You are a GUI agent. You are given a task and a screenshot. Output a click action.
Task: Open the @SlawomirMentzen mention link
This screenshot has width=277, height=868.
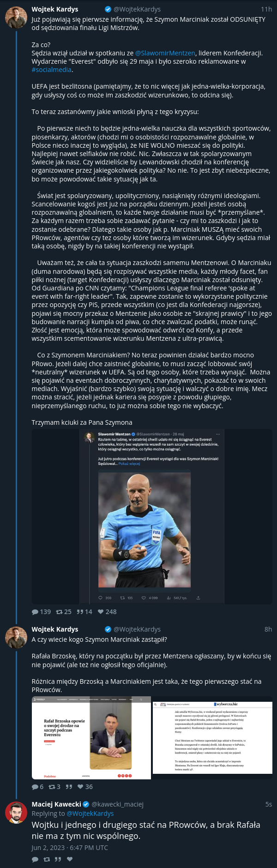[165, 53]
